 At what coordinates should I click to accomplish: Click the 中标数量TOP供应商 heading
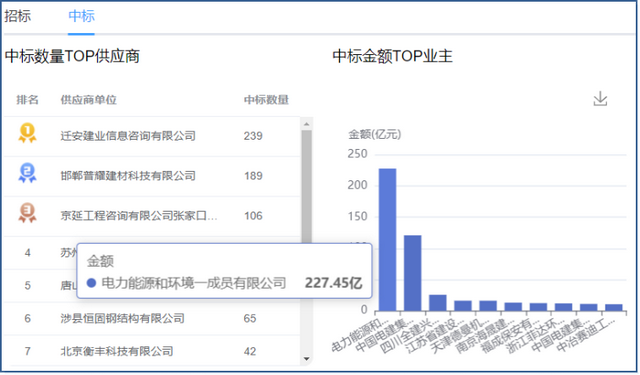(x=72, y=56)
